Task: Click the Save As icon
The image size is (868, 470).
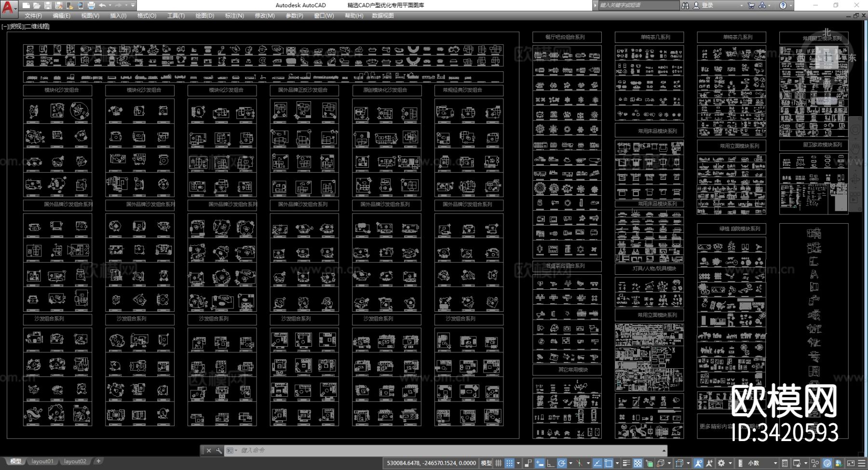Action: 59,5
